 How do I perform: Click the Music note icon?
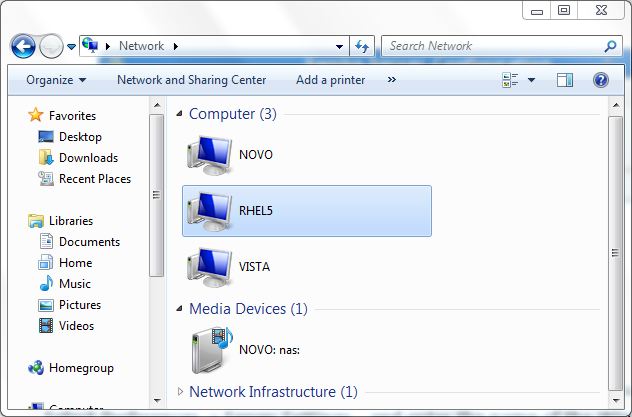click(46, 283)
